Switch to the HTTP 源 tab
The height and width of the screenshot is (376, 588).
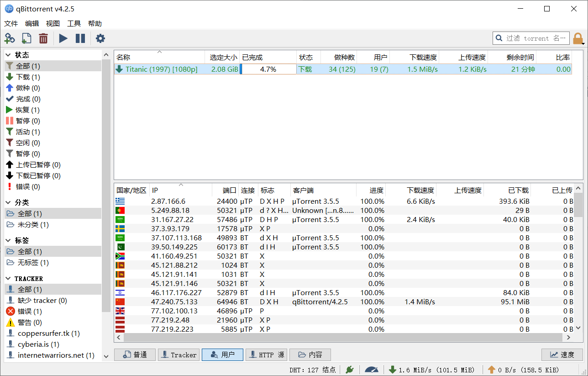(x=267, y=355)
